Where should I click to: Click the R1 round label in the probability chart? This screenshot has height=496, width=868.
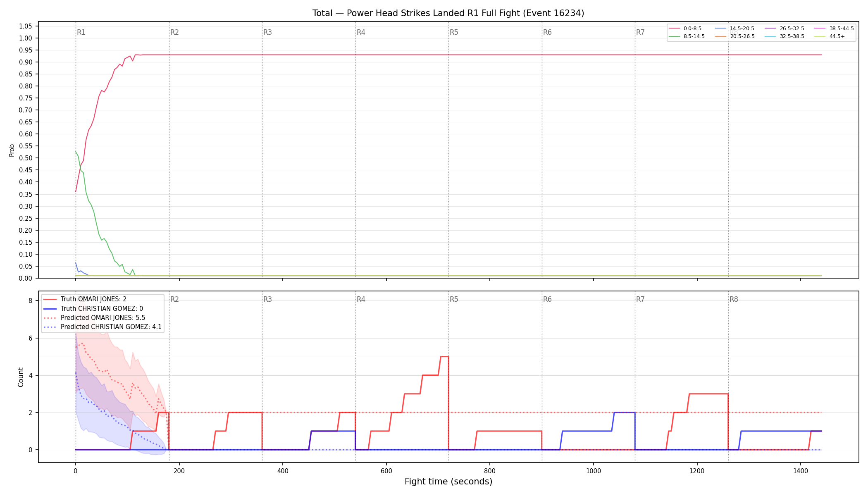(81, 32)
